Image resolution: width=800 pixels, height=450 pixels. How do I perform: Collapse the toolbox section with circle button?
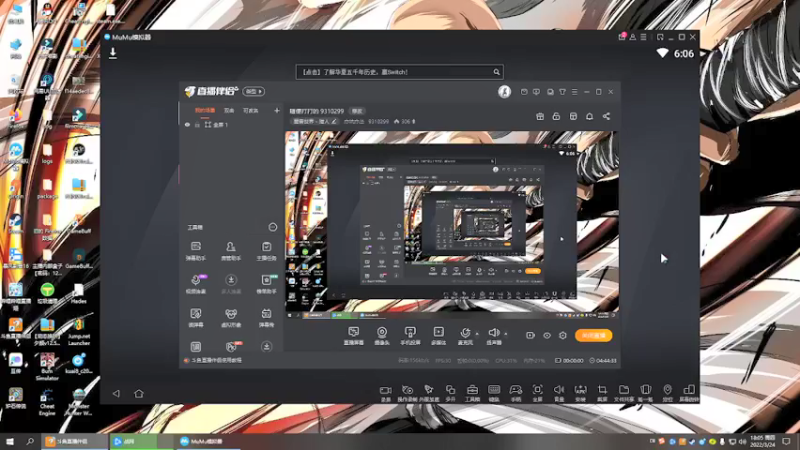tap(272, 227)
